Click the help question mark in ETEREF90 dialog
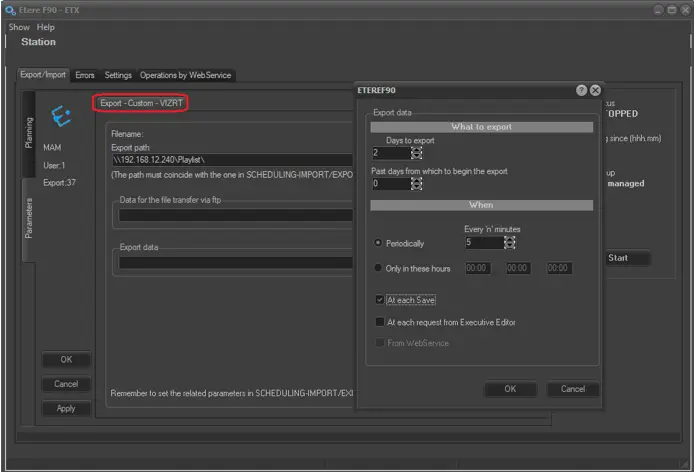 click(581, 90)
